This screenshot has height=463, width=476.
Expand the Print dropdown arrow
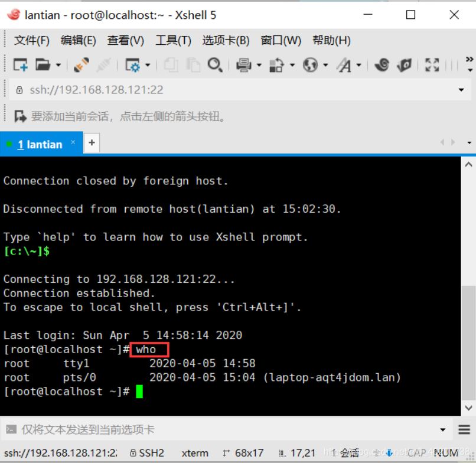click(x=259, y=65)
